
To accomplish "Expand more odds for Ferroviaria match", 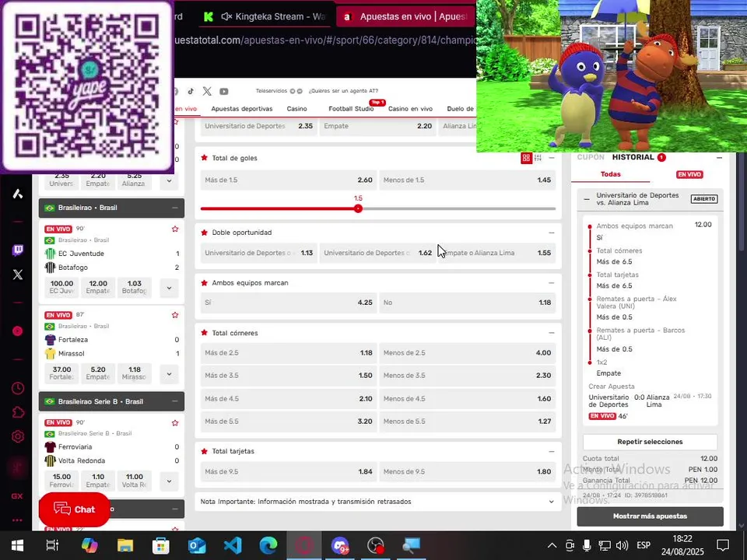I will [169, 481].
